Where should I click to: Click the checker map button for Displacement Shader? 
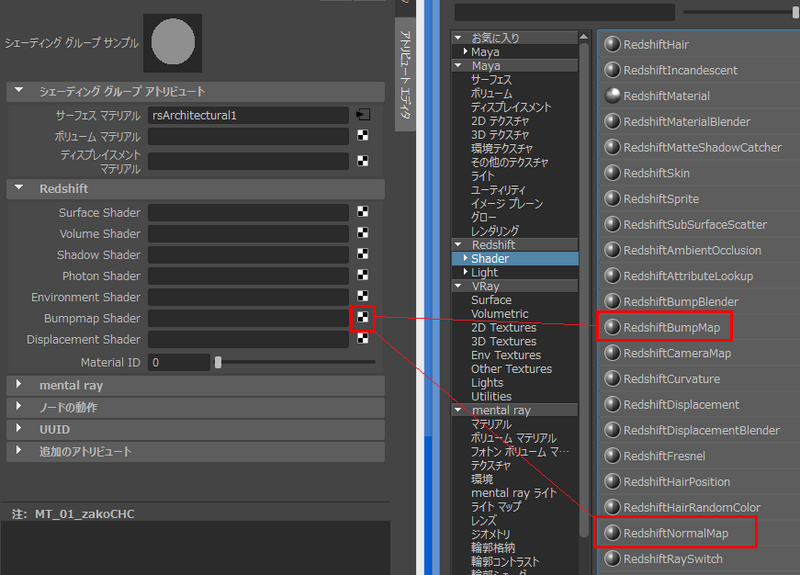pyautogui.click(x=363, y=338)
